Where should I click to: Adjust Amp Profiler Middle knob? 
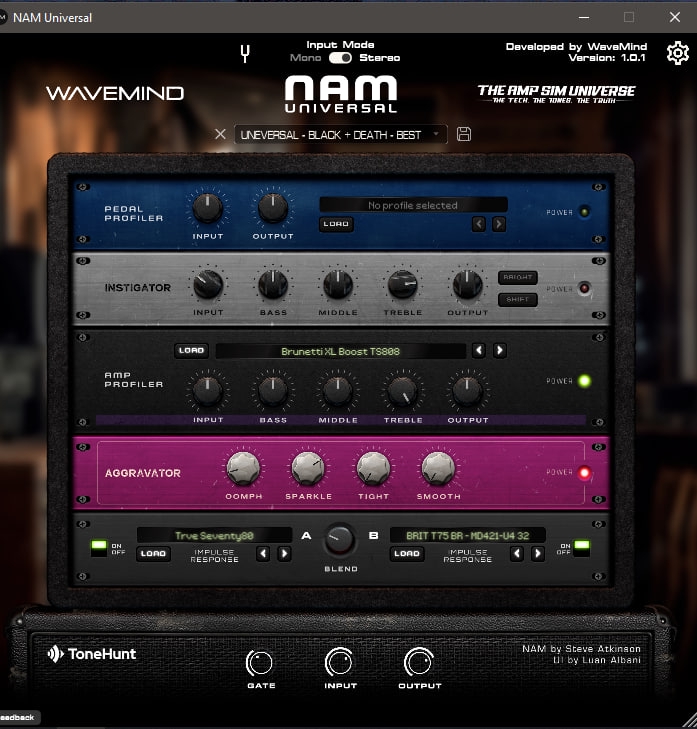338,391
